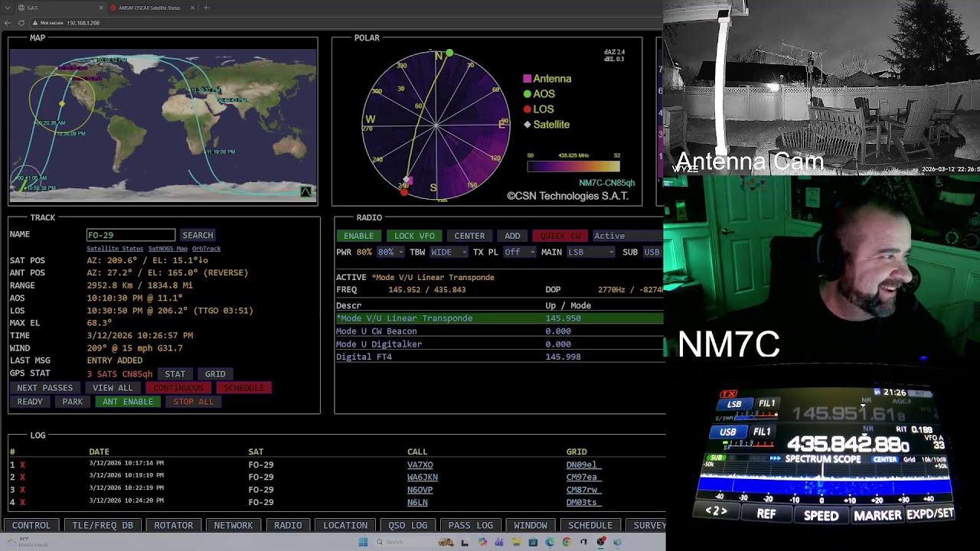The image size is (980, 551).
Task: Select the Mode V/U Linear Transponder row
Action: 500,318
